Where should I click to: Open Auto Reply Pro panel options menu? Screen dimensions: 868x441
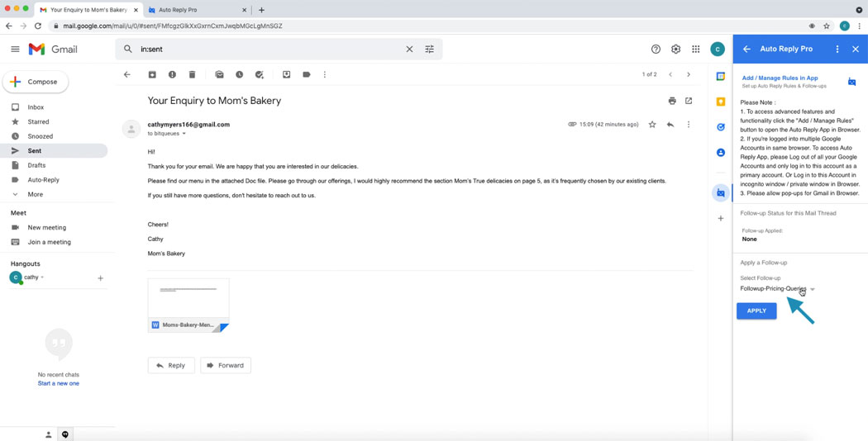[x=837, y=50]
